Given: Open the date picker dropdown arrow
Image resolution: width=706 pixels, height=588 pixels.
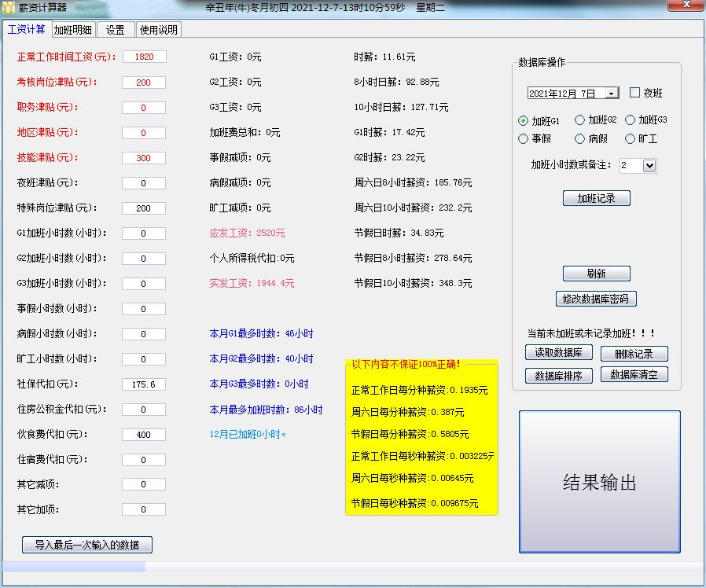Looking at the screenshot, I should 612,94.
